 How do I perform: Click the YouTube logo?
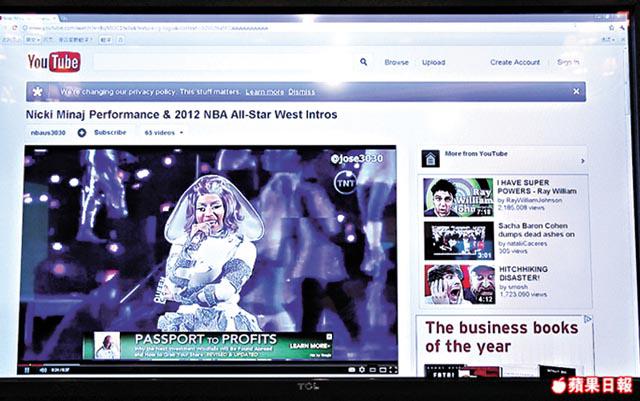coord(54,62)
